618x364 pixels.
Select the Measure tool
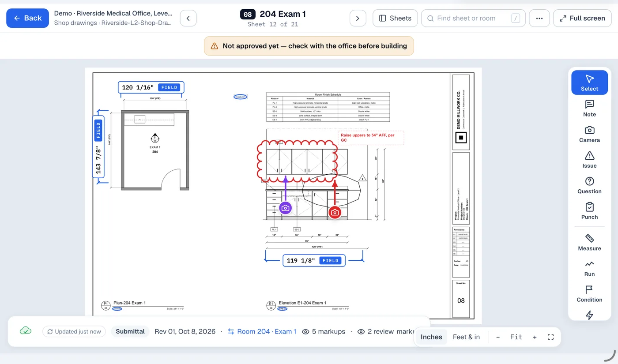pos(589,242)
